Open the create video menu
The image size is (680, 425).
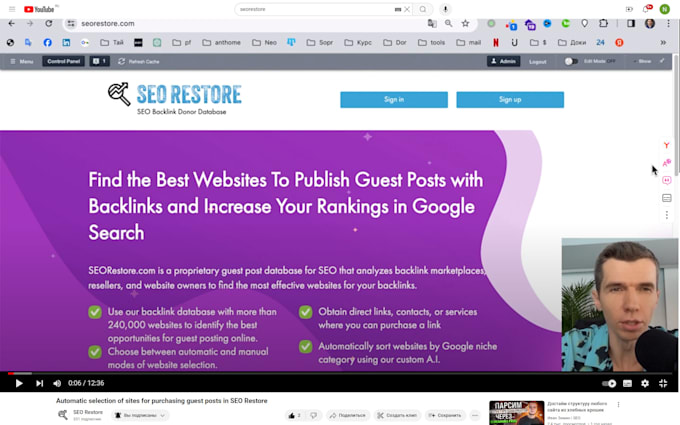[x=629, y=9]
